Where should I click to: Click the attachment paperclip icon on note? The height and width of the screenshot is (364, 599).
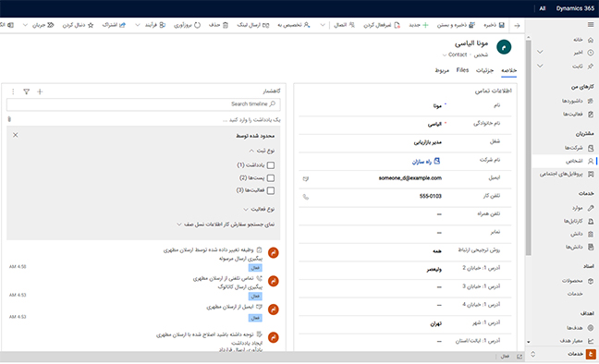9,119
